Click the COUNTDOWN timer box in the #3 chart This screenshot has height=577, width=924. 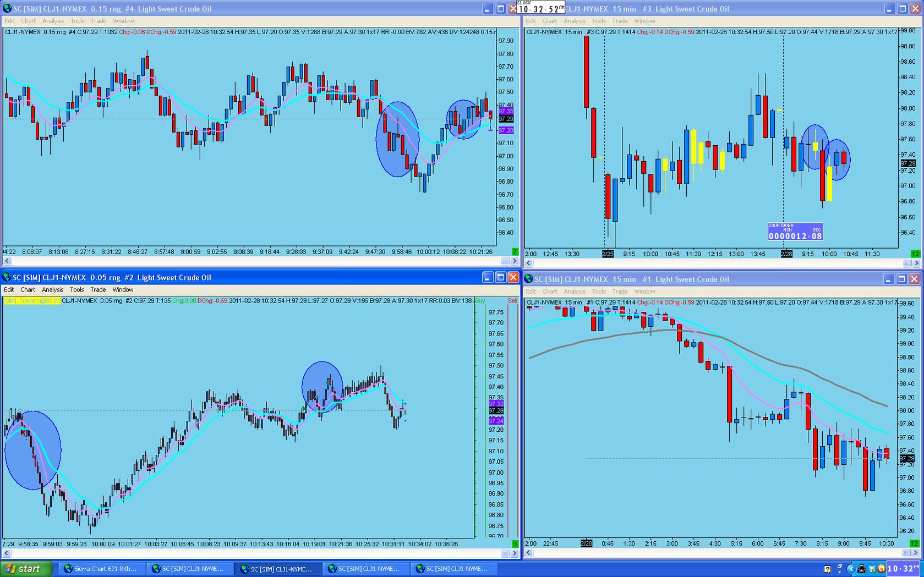click(x=795, y=232)
